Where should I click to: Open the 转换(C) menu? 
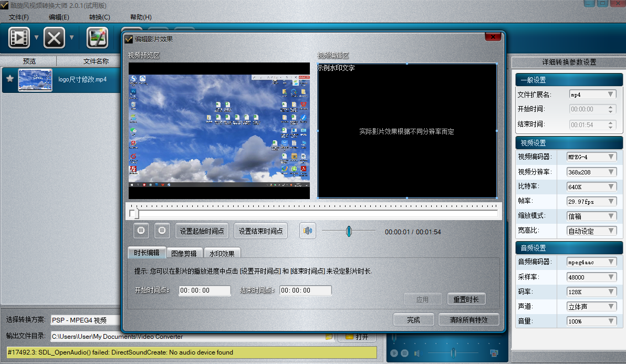[99, 17]
